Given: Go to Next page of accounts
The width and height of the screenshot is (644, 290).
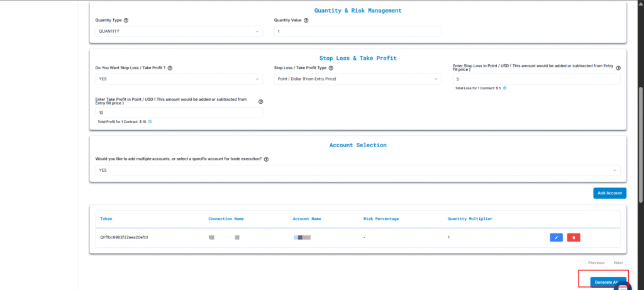Looking at the screenshot, I should (618, 263).
